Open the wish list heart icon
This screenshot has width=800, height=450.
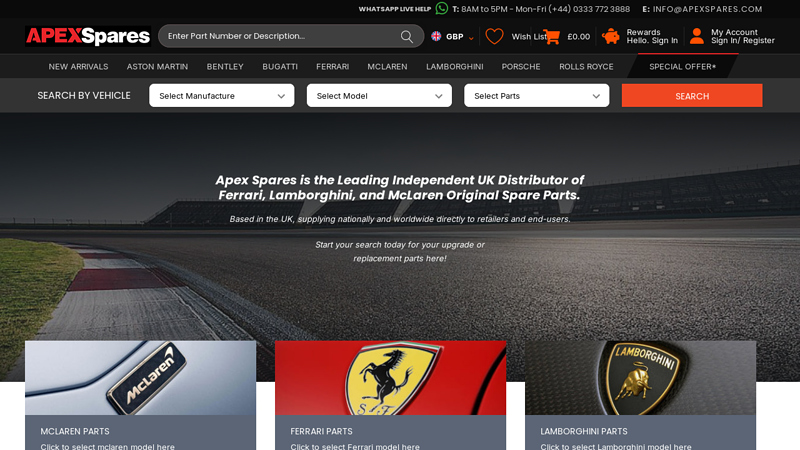[x=494, y=36]
